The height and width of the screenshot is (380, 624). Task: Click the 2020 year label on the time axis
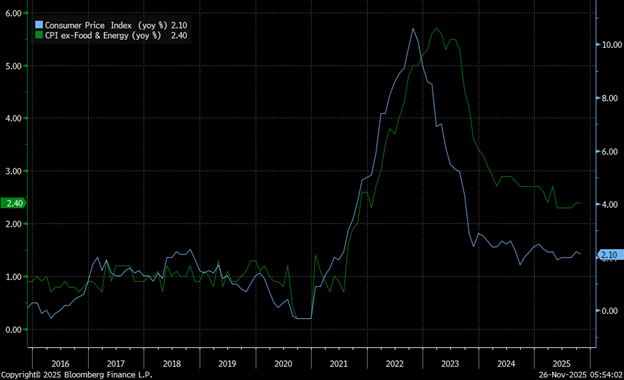click(283, 364)
